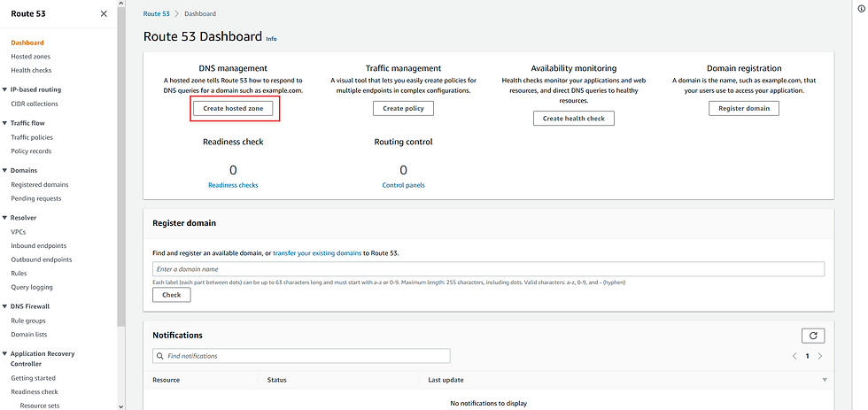The width and height of the screenshot is (868, 410).
Task: Open Pending requests in sidebar
Action: tap(36, 198)
